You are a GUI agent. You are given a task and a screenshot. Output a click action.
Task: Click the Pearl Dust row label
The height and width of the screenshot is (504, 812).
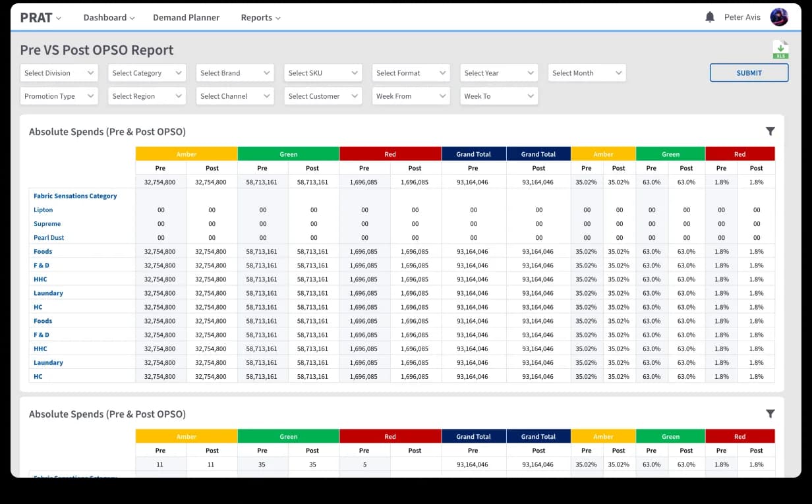tap(49, 237)
